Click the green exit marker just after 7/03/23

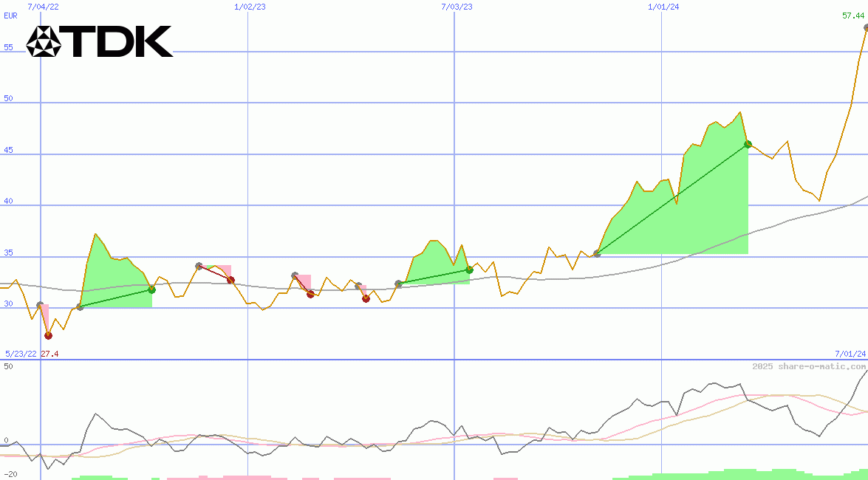click(x=469, y=270)
